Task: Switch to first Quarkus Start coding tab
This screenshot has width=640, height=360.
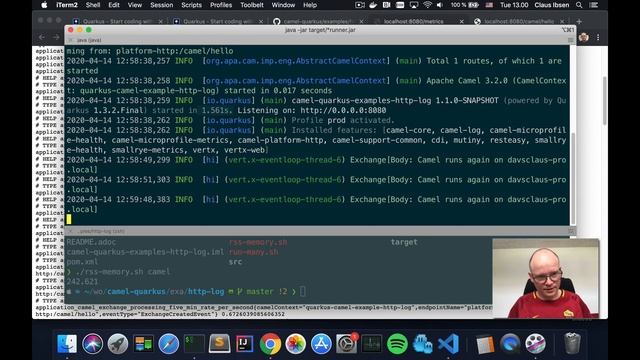Action: coord(118,21)
